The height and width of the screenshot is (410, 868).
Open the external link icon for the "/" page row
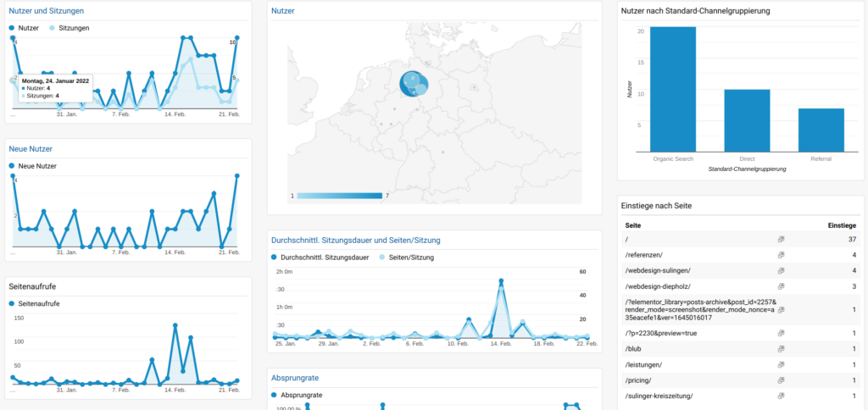pyautogui.click(x=781, y=239)
